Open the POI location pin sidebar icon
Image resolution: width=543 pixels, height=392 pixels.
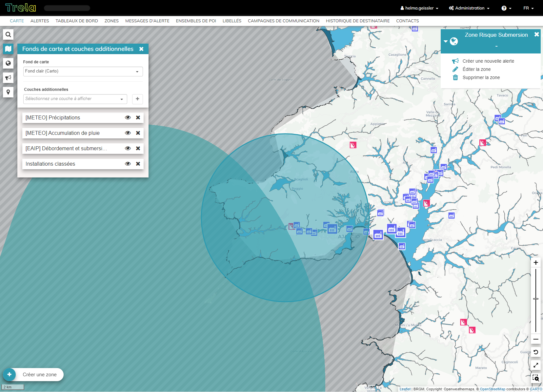coord(8,92)
